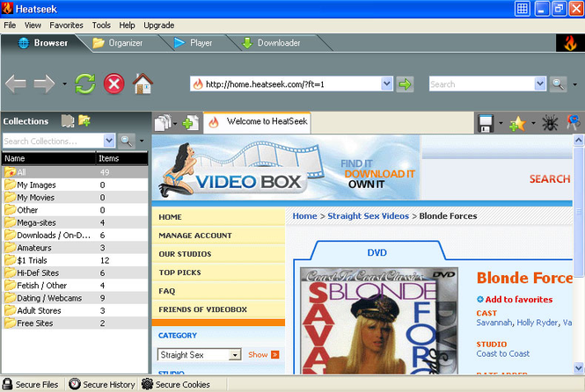Click the Secure Cookies gear icon
Viewport: 585px width, 392px height.
click(148, 384)
